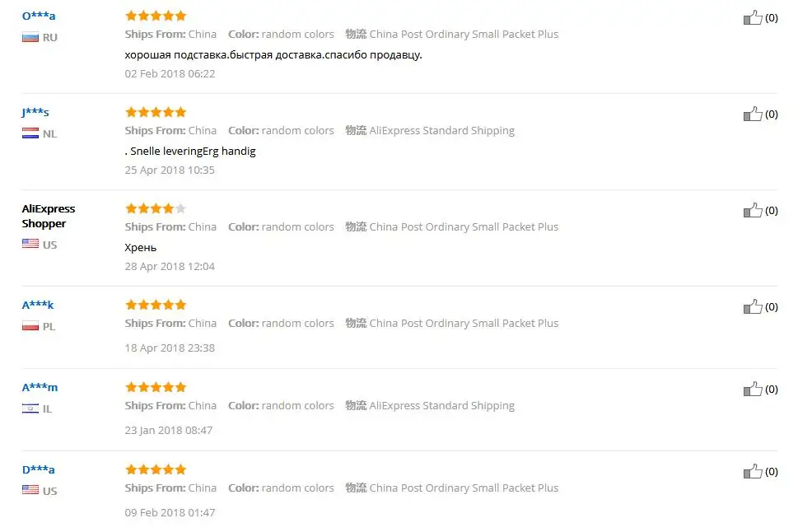Click the Russian flag under O***a
Image resolution: width=798 pixels, height=532 pixels.
tap(30, 37)
